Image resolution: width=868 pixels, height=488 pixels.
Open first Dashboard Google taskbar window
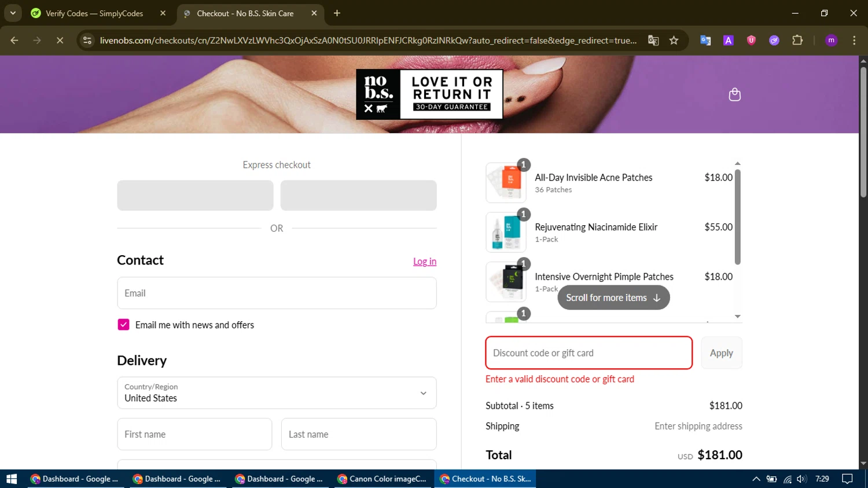(x=75, y=479)
